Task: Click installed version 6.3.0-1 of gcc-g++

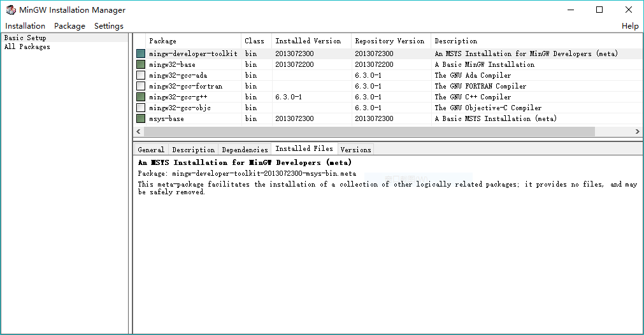Action: [x=289, y=97]
